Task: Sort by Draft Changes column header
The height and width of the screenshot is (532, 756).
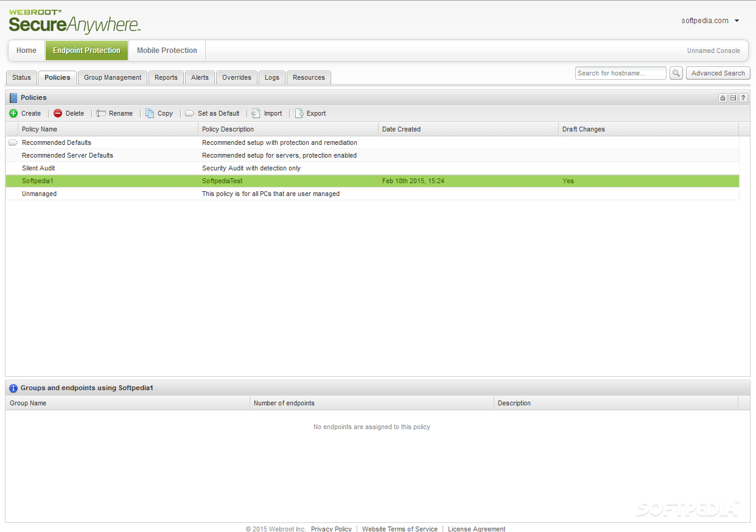Action: pos(648,129)
